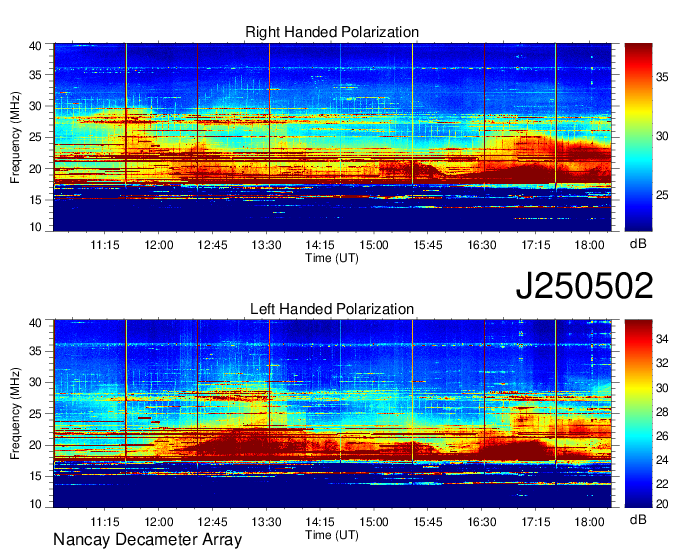Click the 13:30 time tick of the Right Handed plot

pyautogui.click(x=266, y=245)
